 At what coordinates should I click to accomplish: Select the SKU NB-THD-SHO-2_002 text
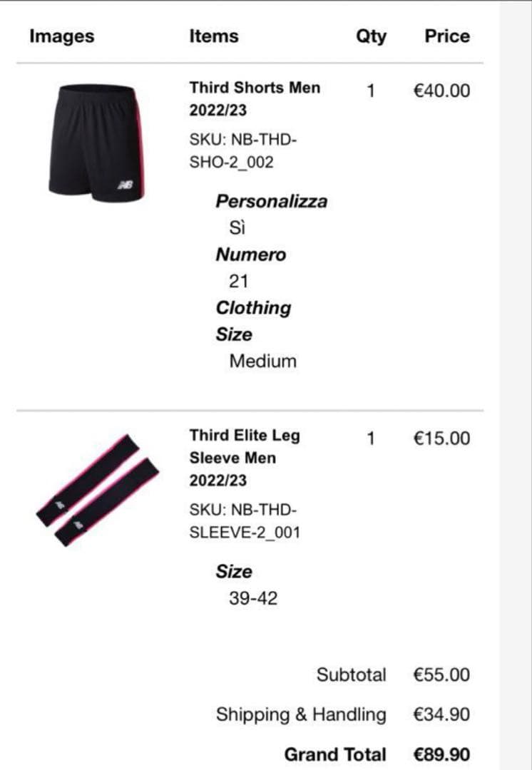coord(242,151)
